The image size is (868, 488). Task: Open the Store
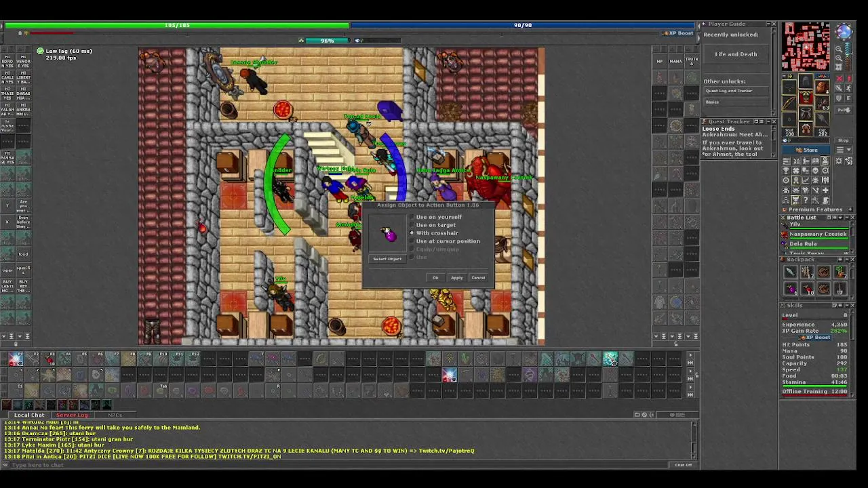[x=806, y=150]
